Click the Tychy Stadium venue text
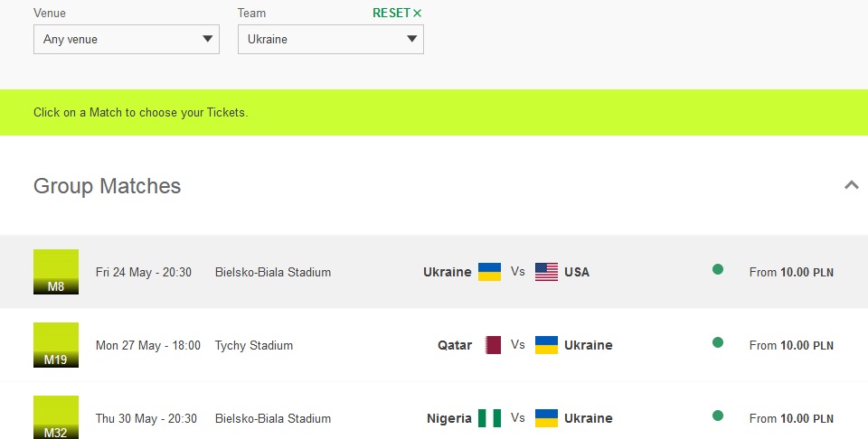Viewport: 868px width, 439px height. [x=253, y=346]
